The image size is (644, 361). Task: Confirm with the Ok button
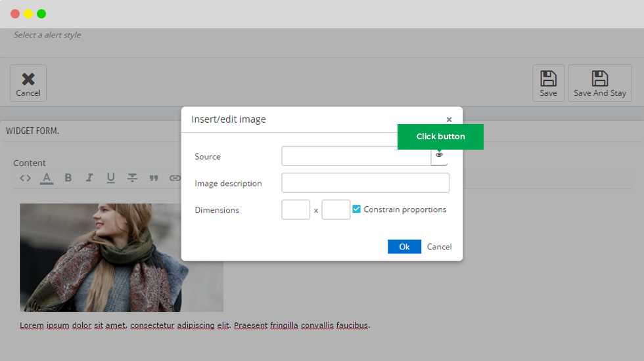coord(404,247)
